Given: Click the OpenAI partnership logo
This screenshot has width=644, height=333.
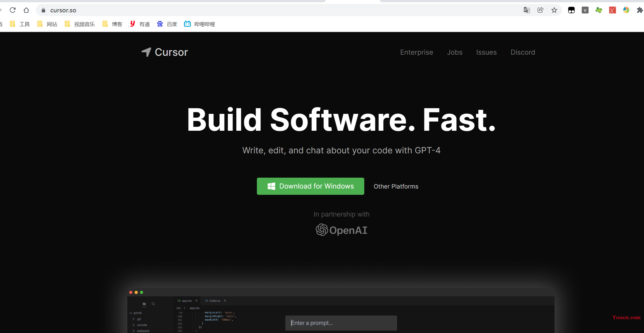Looking at the screenshot, I should [x=341, y=230].
